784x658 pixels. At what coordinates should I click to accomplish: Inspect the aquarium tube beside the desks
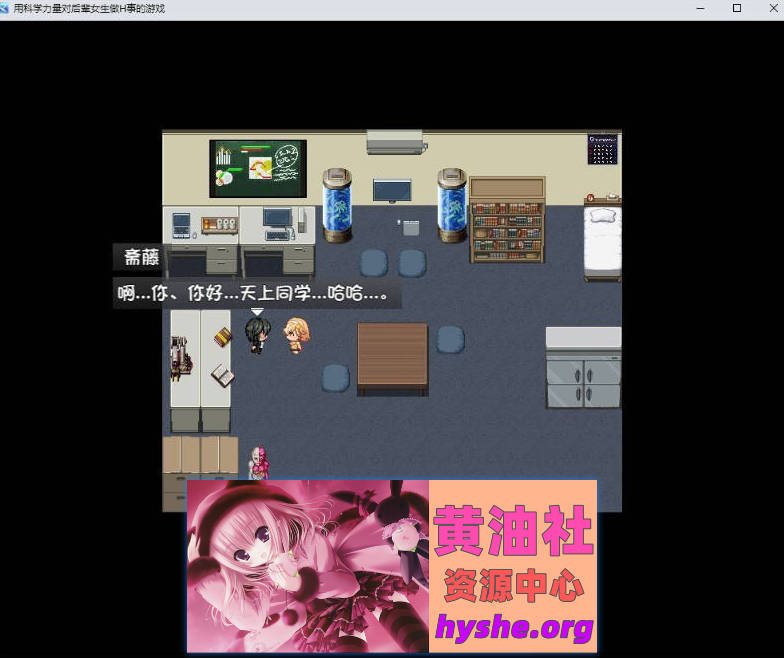point(337,206)
